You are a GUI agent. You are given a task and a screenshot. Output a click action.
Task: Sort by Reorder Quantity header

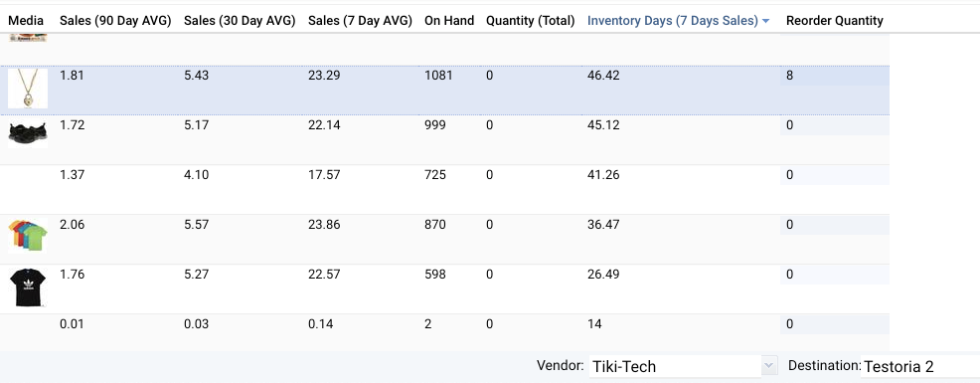[x=834, y=21]
